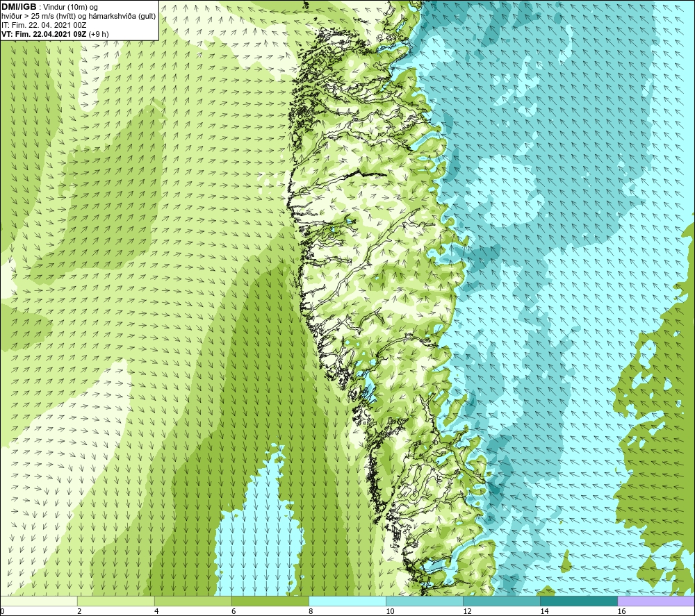The height and width of the screenshot is (616, 695).
Task: Click the scale label "8"
Action: coord(311,612)
